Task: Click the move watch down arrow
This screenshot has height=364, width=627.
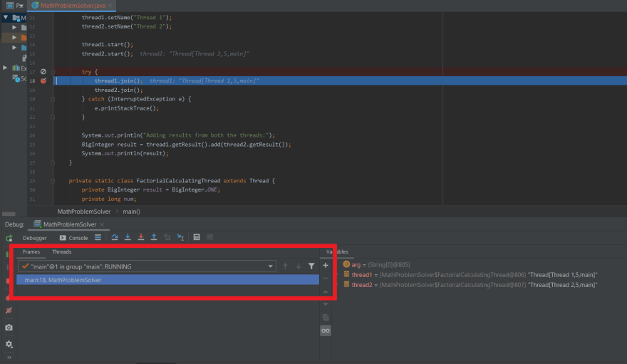Action: [326, 304]
